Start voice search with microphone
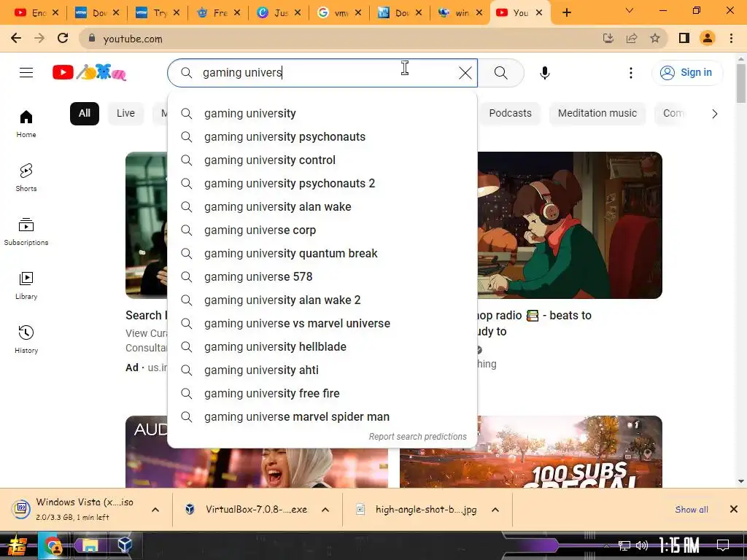 click(544, 73)
